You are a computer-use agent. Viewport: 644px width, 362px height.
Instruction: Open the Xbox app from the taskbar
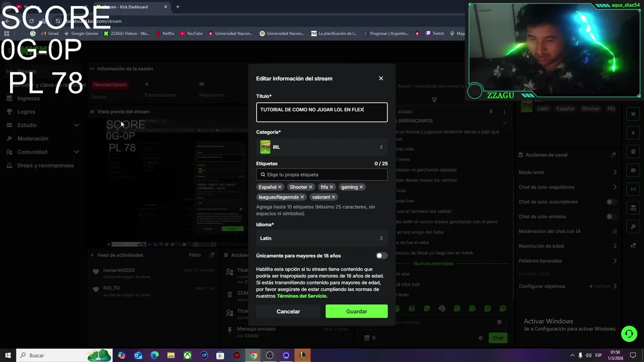(187, 355)
